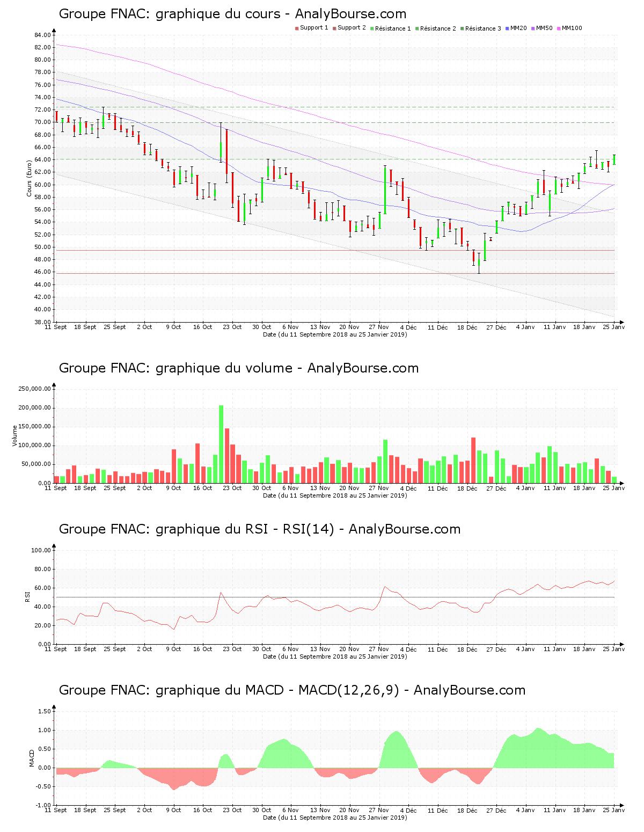Select the 'Support 2' legend label
The height and width of the screenshot is (832, 644).
tap(352, 28)
